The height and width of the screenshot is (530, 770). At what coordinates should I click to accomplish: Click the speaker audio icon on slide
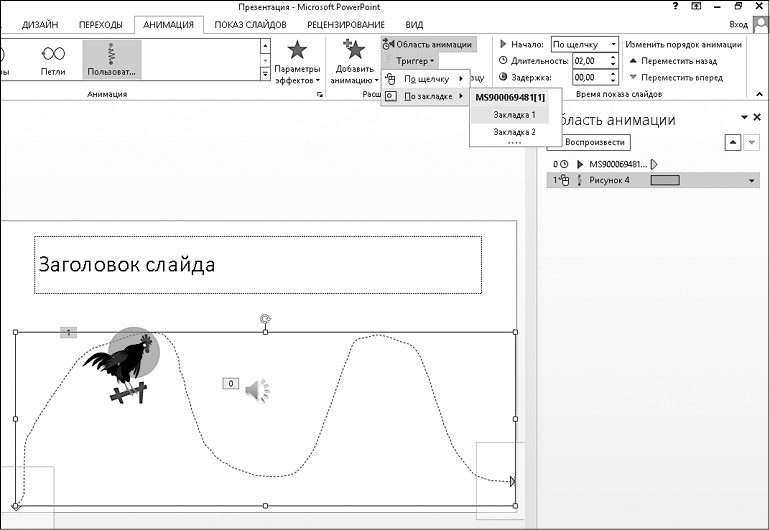(x=257, y=390)
